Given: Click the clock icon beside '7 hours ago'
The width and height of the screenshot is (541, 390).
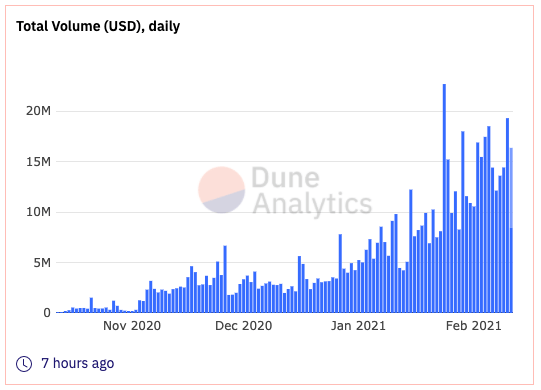Looking at the screenshot, I should pos(24,363).
